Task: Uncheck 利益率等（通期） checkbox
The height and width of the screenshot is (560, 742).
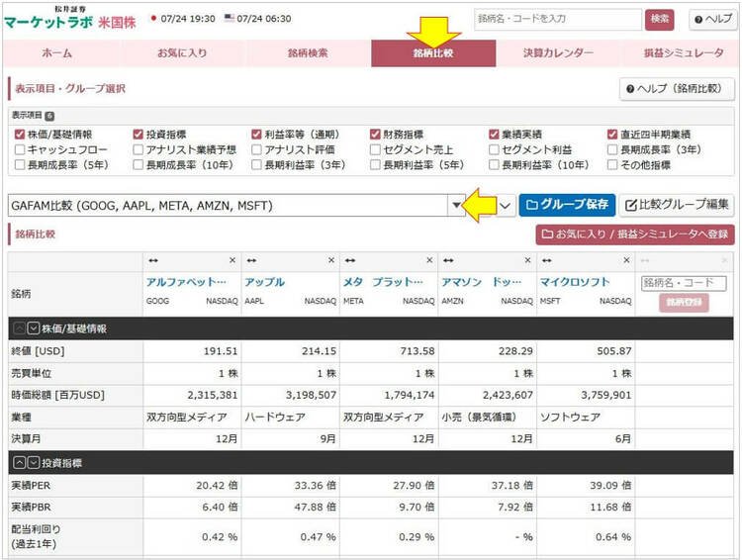Action: pos(256,135)
